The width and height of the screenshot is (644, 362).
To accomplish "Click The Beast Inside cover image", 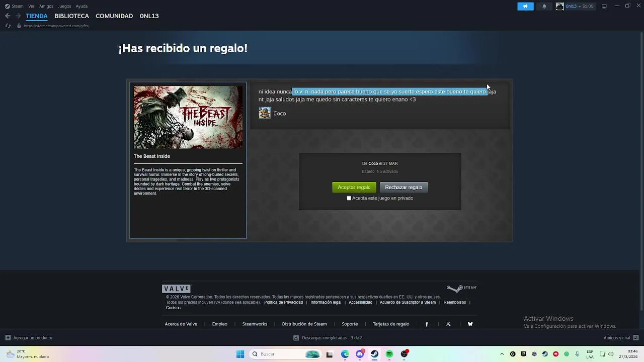I will click(188, 117).
